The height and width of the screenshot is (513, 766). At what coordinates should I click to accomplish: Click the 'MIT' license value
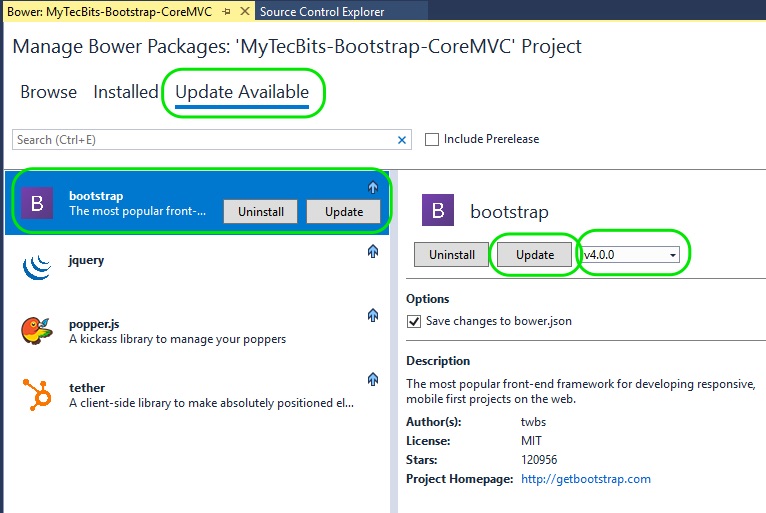coord(531,441)
